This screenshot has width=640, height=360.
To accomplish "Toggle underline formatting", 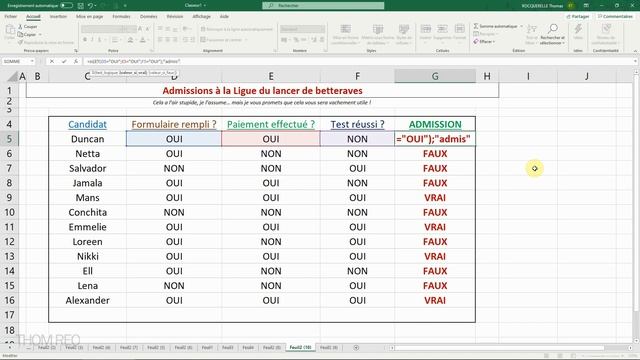I will [99, 40].
